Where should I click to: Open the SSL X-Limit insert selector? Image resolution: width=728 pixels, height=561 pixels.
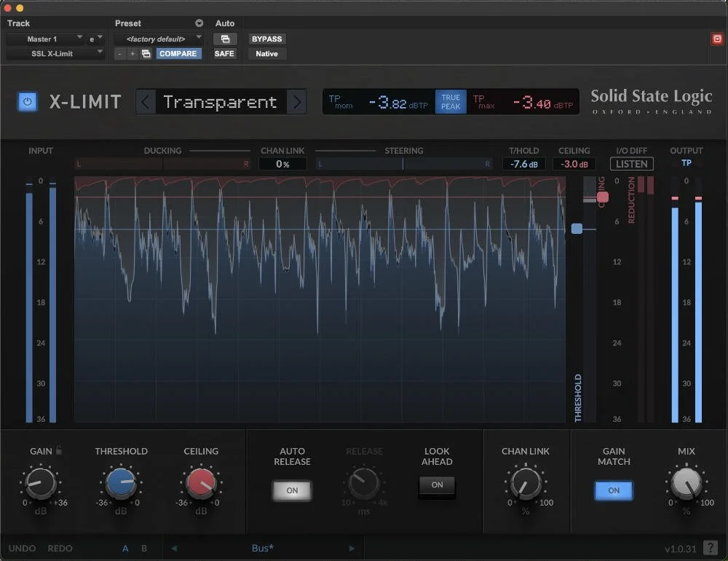(x=55, y=53)
